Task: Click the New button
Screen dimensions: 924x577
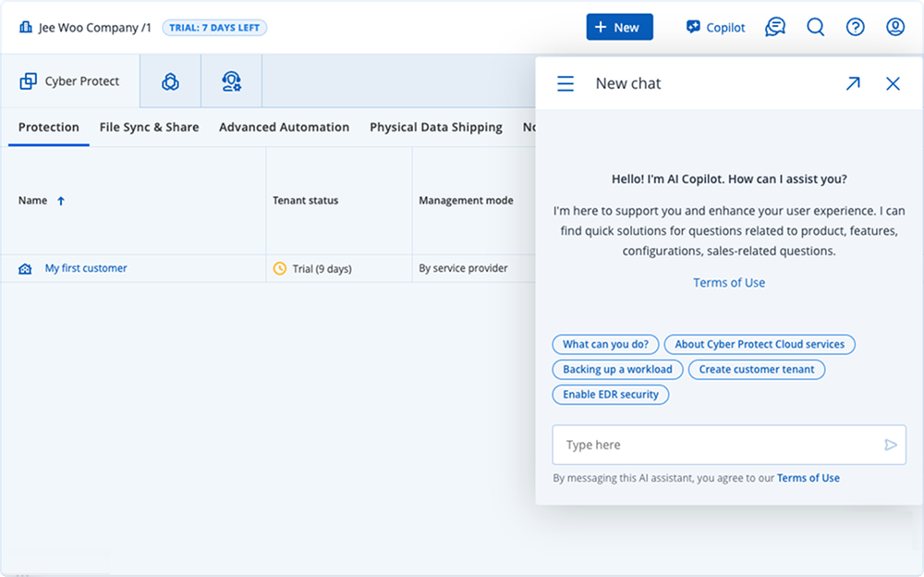Action: [x=619, y=27]
